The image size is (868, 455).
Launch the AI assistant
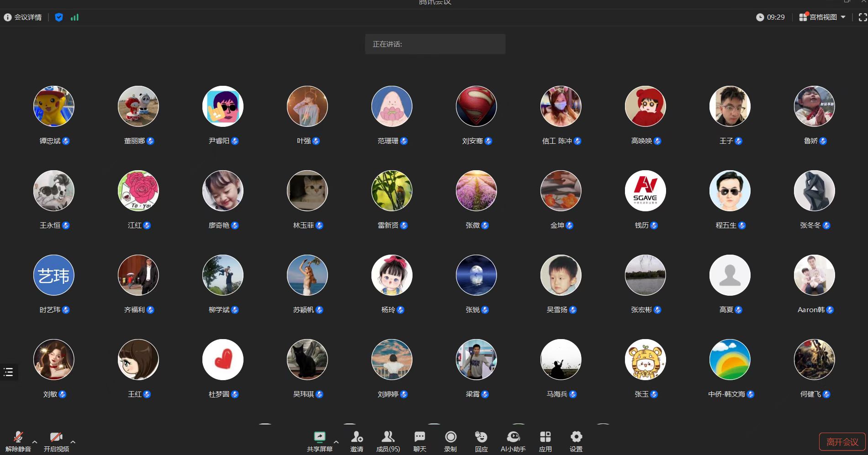point(513,437)
